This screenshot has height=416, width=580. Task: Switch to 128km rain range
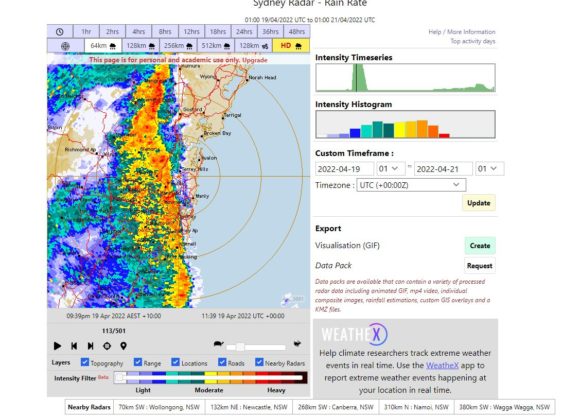pos(141,46)
